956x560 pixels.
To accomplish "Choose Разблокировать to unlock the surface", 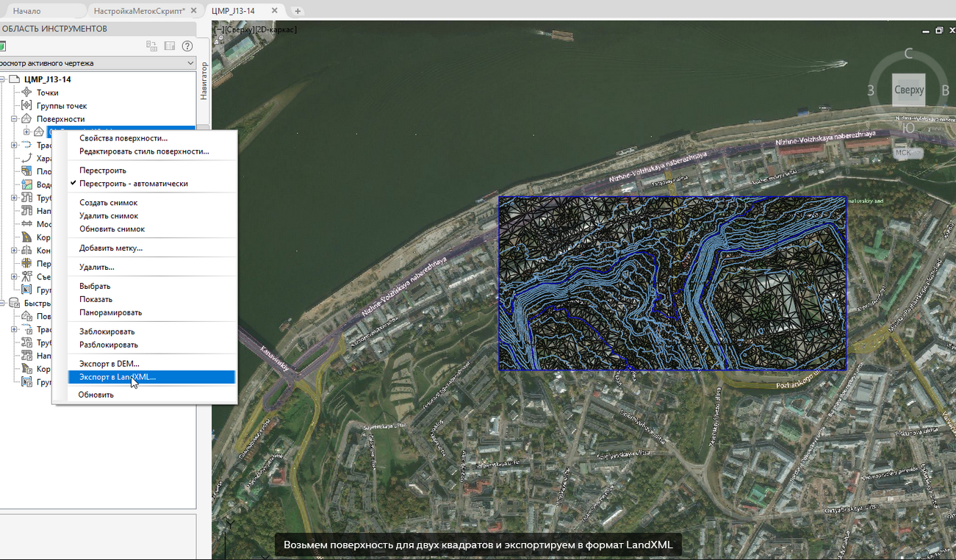I will pyautogui.click(x=109, y=345).
